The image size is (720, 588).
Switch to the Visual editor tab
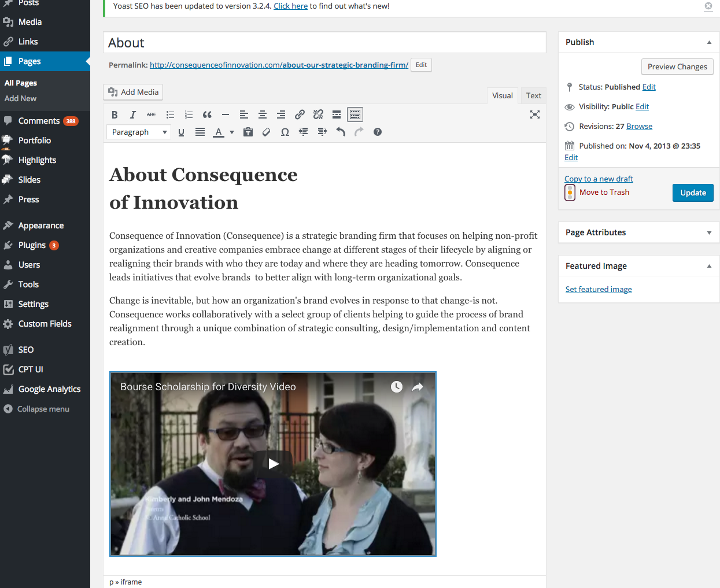(x=503, y=95)
